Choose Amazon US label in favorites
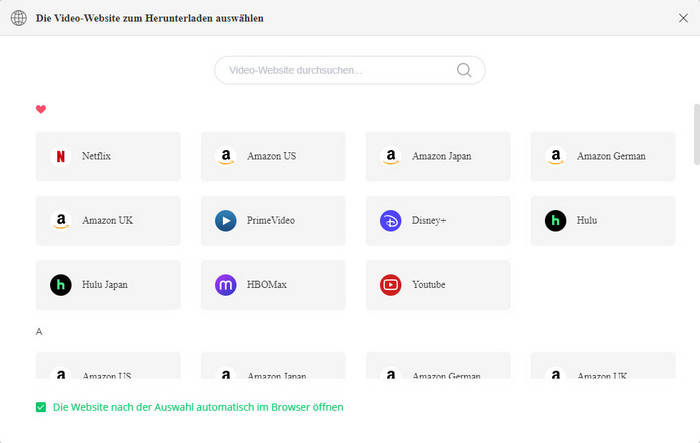The image size is (700, 443). click(271, 156)
